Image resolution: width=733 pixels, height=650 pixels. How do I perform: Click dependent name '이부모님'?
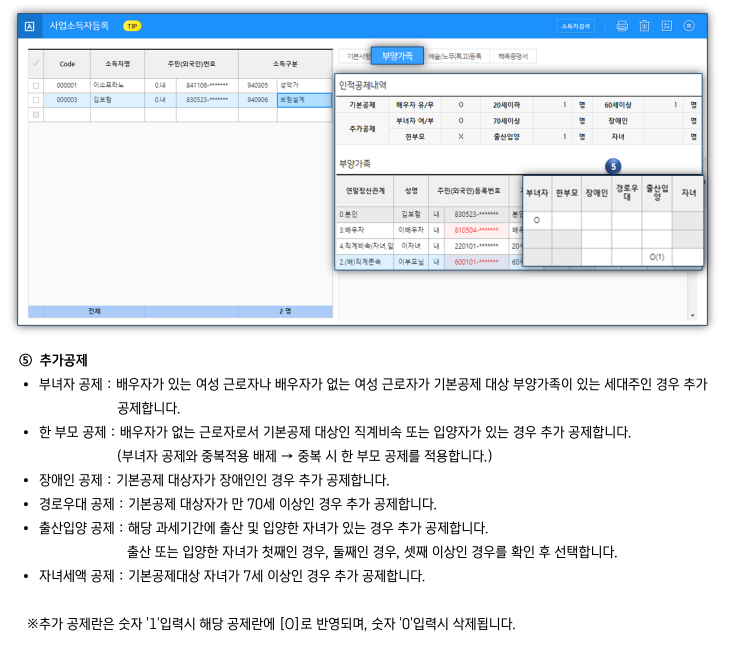click(x=411, y=262)
